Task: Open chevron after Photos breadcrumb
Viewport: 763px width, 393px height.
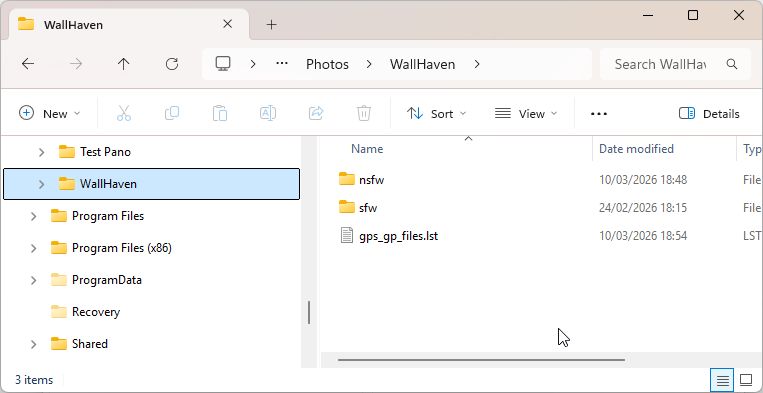Action: click(x=369, y=64)
